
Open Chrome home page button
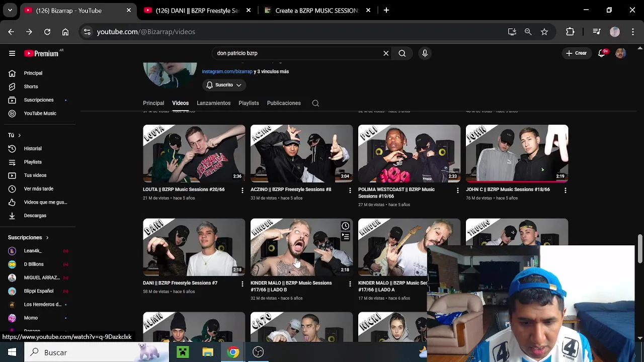point(65,32)
